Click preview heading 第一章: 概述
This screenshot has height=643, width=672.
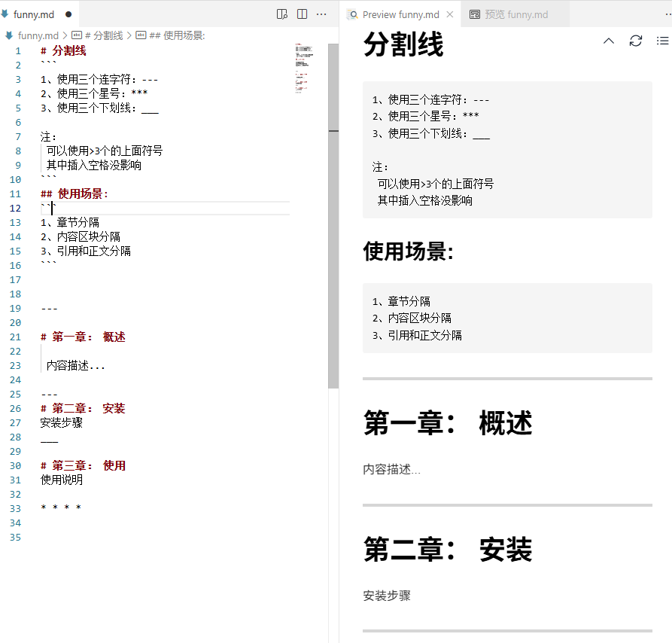448,423
